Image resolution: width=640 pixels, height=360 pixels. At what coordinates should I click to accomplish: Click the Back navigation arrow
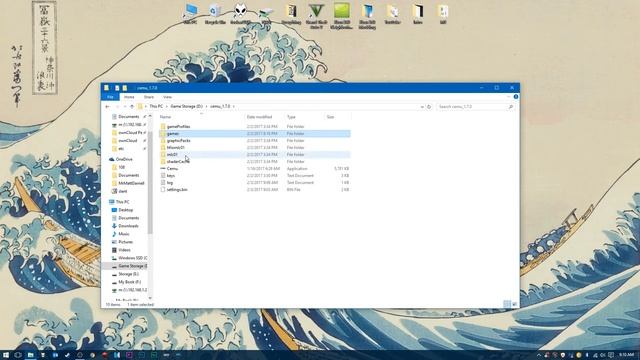coord(107,107)
